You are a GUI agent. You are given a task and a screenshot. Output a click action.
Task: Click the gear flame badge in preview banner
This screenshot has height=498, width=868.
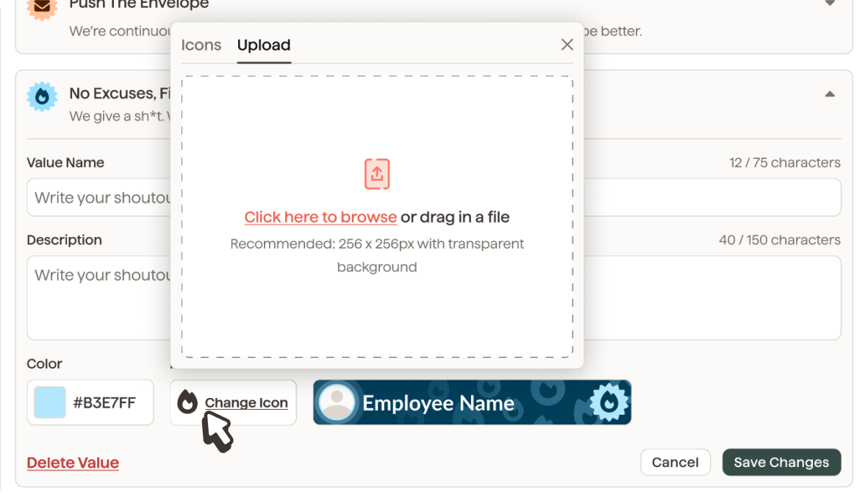pyautogui.click(x=609, y=402)
